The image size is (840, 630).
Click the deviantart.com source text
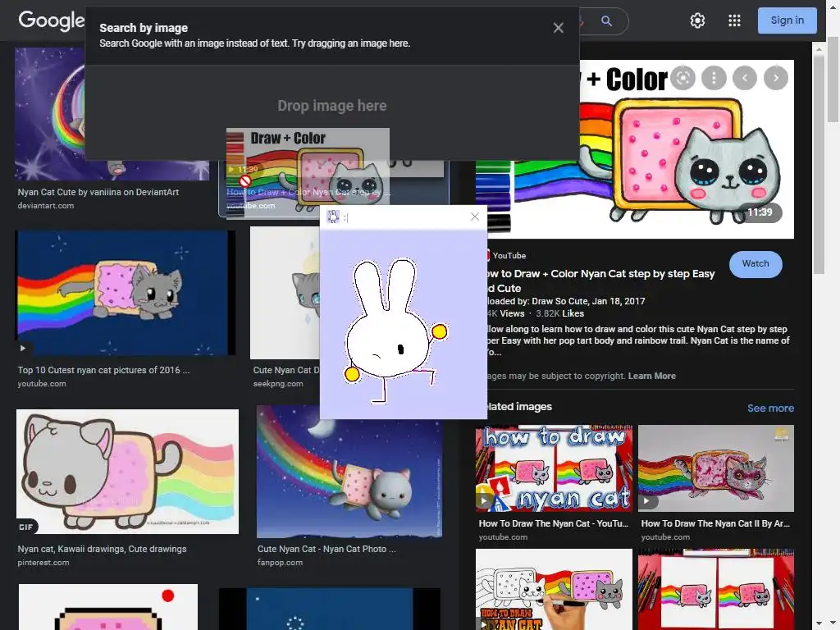pos(46,206)
